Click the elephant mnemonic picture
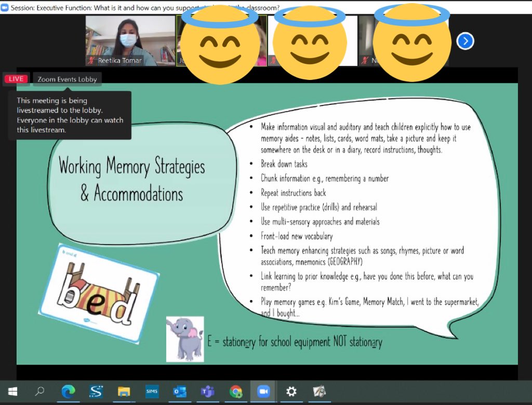532x405 pixels. coord(185,339)
